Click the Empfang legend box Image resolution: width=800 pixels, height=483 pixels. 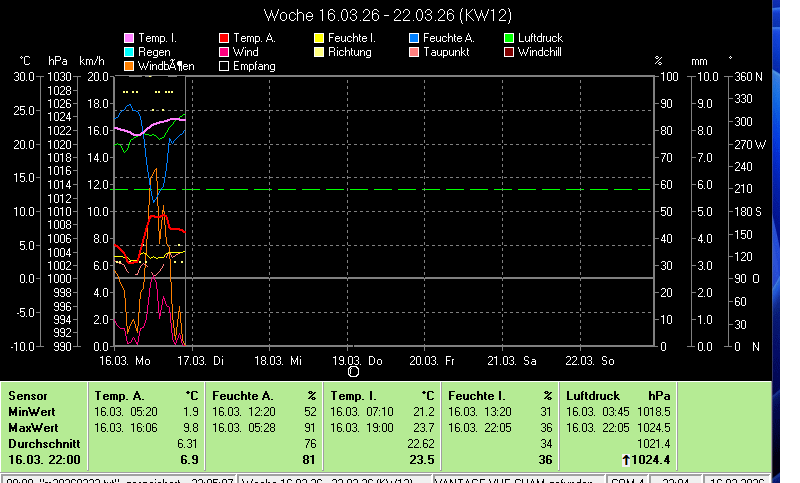click(224, 66)
